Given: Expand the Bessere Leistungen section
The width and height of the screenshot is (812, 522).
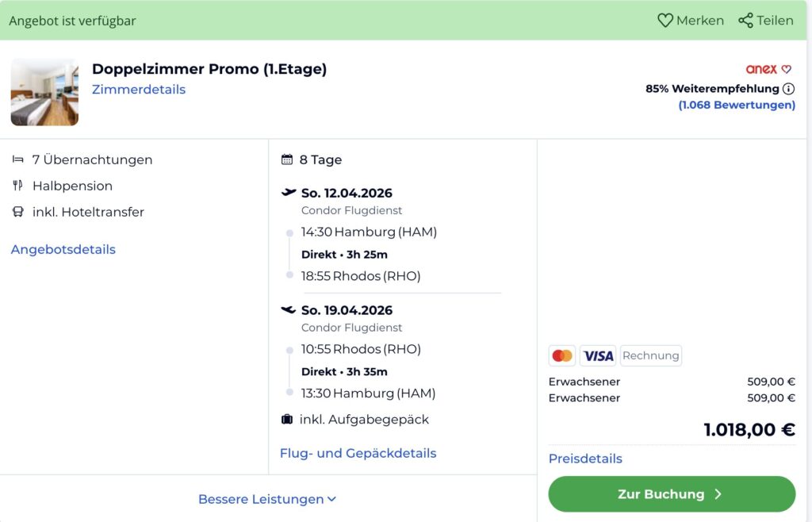Looking at the screenshot, I should coord(266,499).
